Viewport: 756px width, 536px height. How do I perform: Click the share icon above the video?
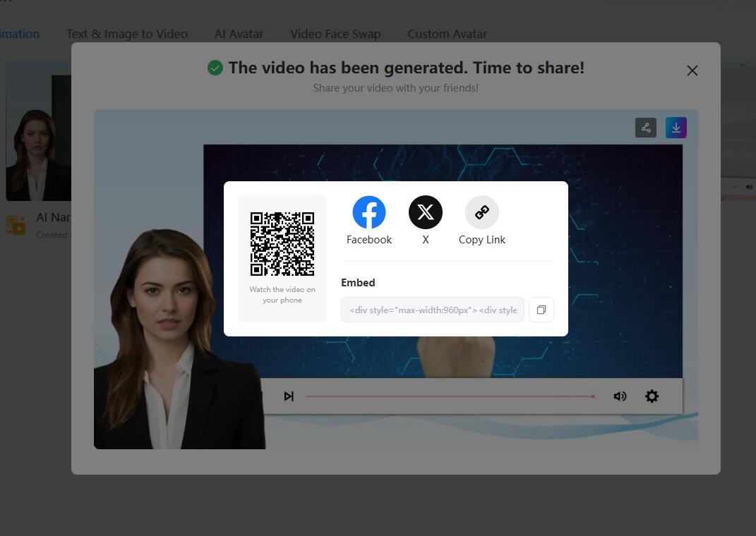[645, 128]
